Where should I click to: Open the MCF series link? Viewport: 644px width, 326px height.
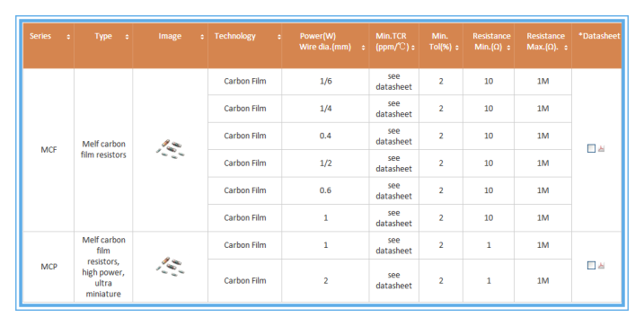click(49, 150)
